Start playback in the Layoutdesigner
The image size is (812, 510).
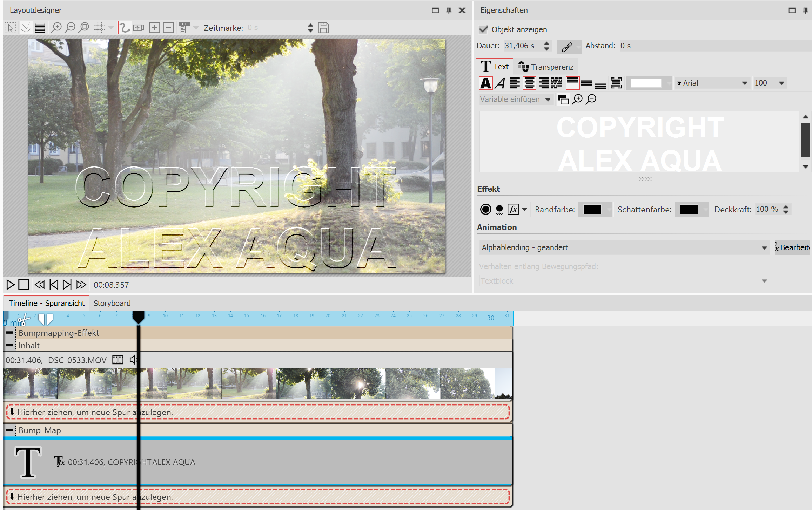click(x=10, y=285)
